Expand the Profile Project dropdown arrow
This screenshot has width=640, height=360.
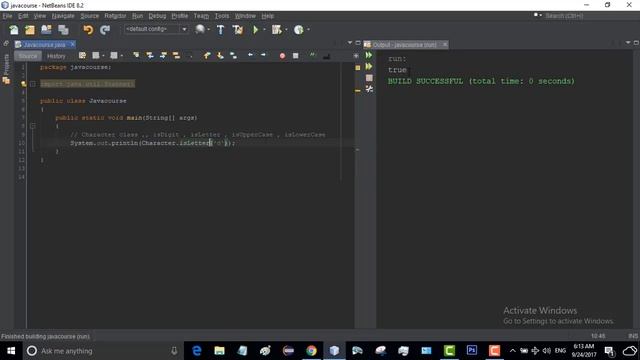pyautogui.click(x=308, y=30)
